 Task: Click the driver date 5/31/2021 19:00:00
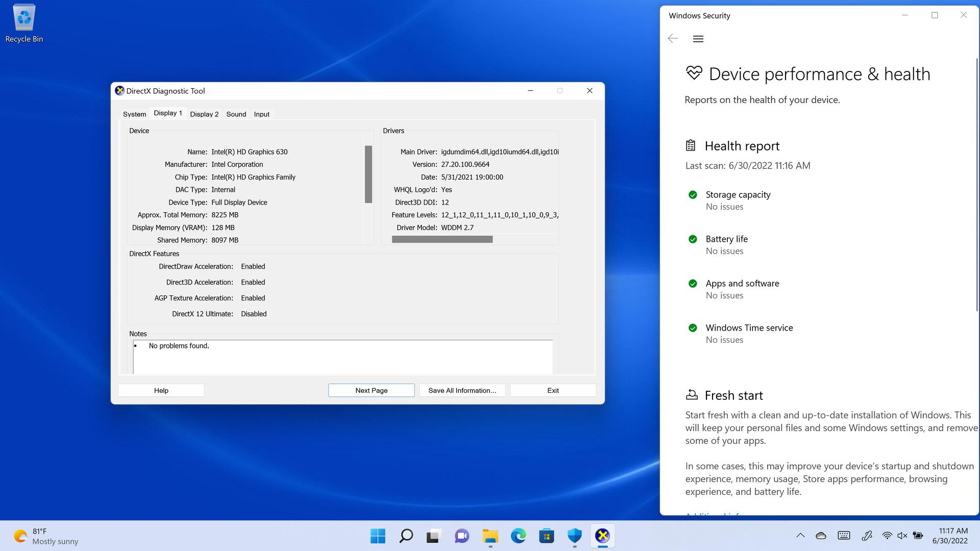(x=472, y=178)
